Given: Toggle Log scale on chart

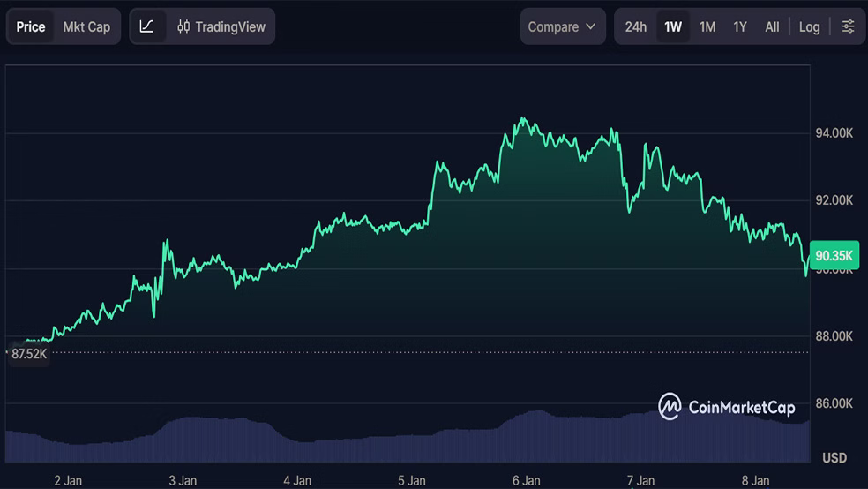Looking at the screenshot, I should pos(809,26).
